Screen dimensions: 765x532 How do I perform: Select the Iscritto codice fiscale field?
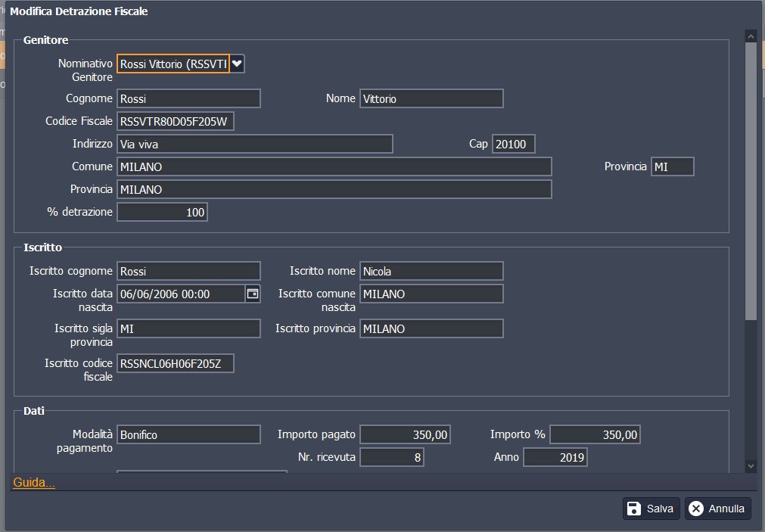[176, 364]
